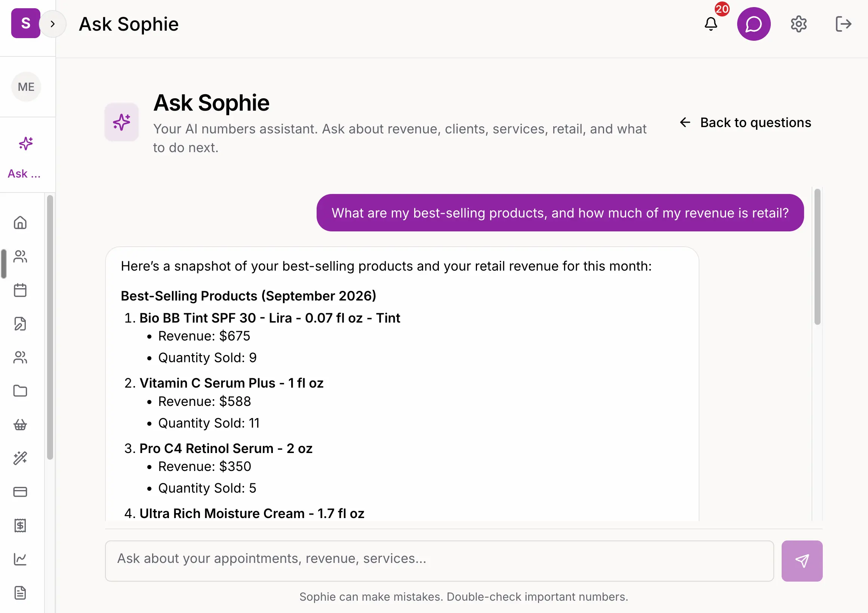Click the chat conversation scrollbar
This screenshot has height=613, width=868.
click(817, 257)
